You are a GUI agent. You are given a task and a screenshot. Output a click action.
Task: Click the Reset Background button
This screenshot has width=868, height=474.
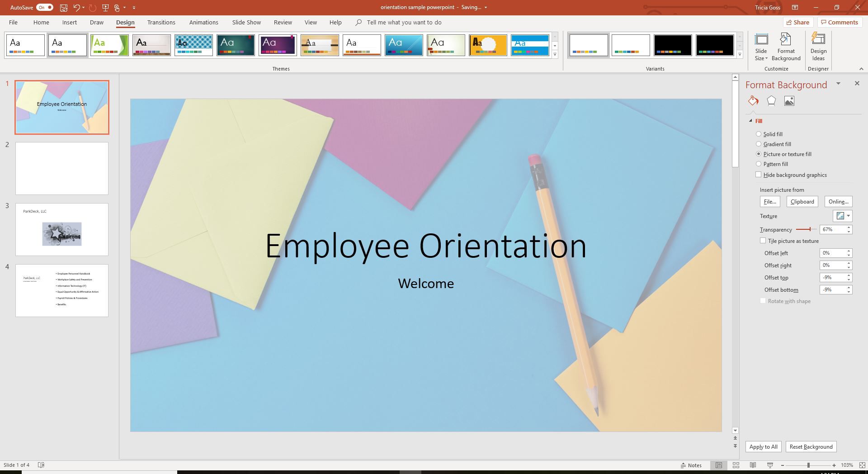pyautogui.click(x=811, y=447)
